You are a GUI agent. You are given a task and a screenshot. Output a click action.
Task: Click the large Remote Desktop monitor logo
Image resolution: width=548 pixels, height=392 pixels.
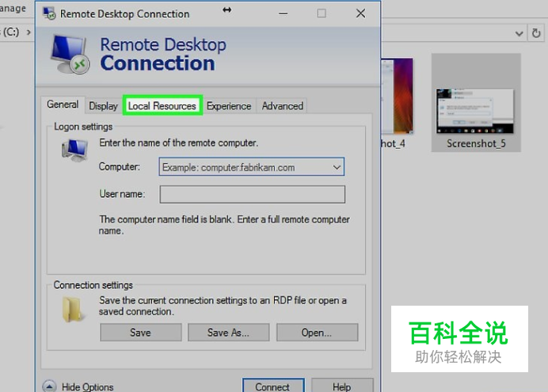tap(70, 54)
